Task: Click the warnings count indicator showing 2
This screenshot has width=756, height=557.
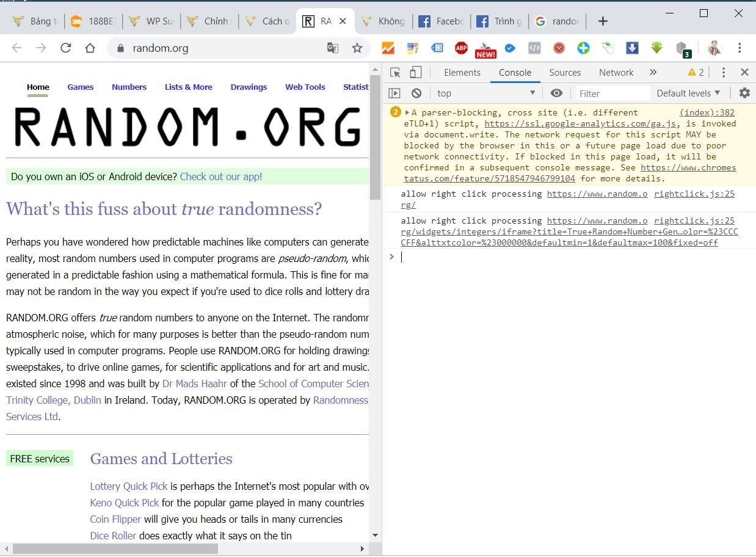Action: coord(696,73)
